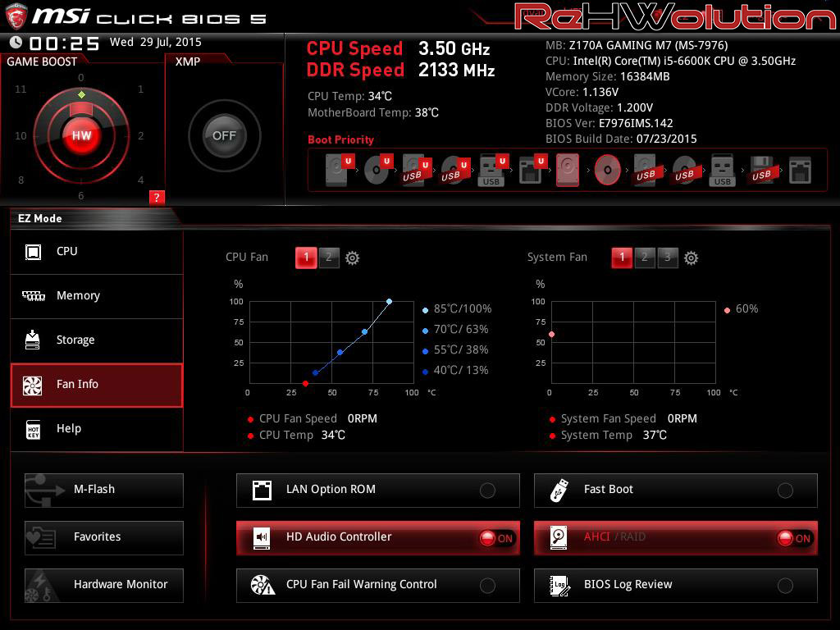
Task: Open System Fan settings gear icon
Action: click(x=691, y=258)
